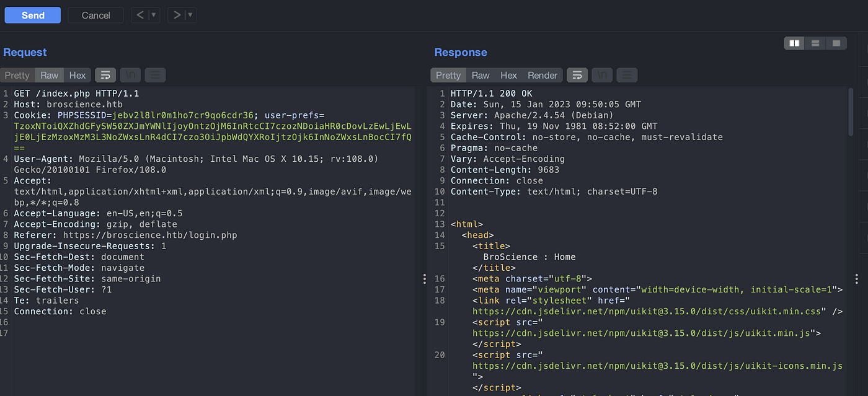Click the 'Pragma: no-cache' line
The height and width of the screenshot is (396, 868).
[x=494, y=147]
